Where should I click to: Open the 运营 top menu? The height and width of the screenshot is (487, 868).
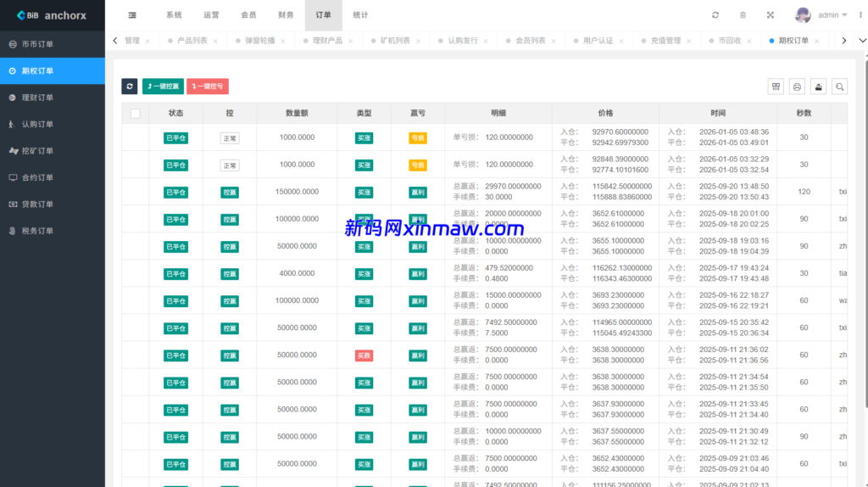[x=211, y=15]
